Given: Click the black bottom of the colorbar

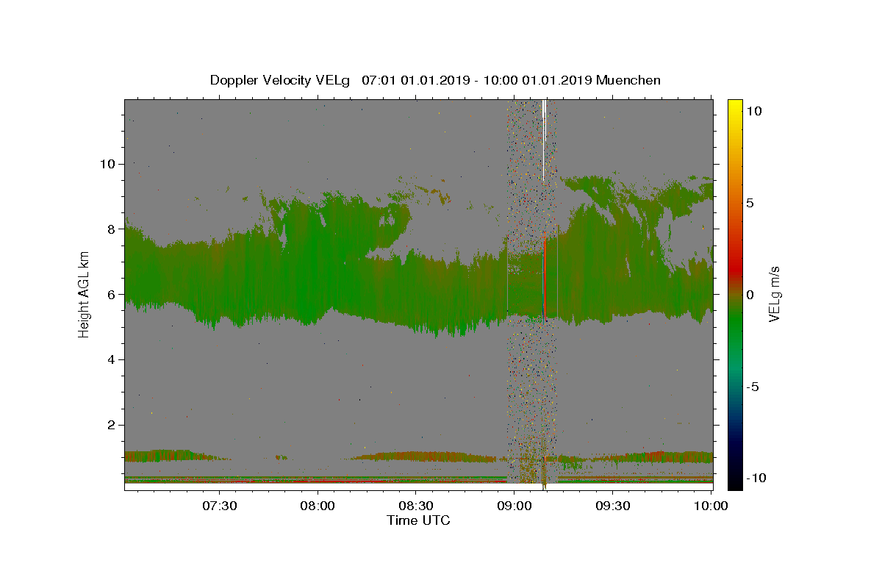Looking at the screenshot, I should (734, 483).
